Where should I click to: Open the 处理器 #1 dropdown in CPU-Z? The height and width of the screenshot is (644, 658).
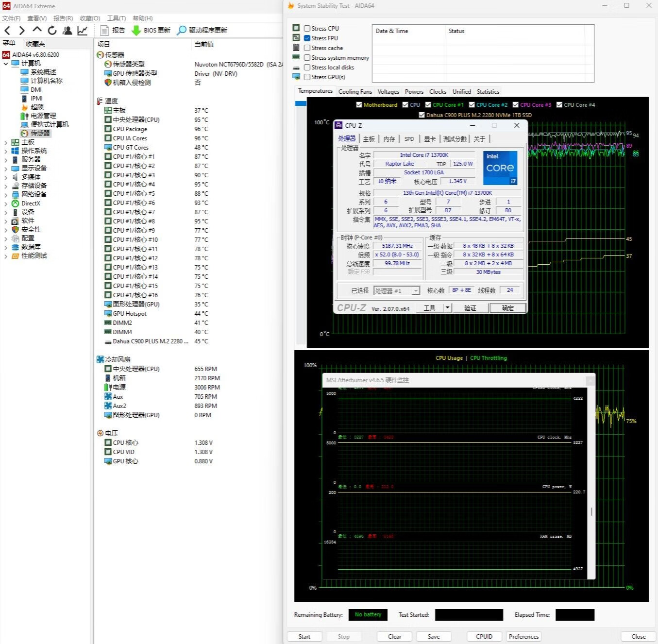tap(396, 290)
